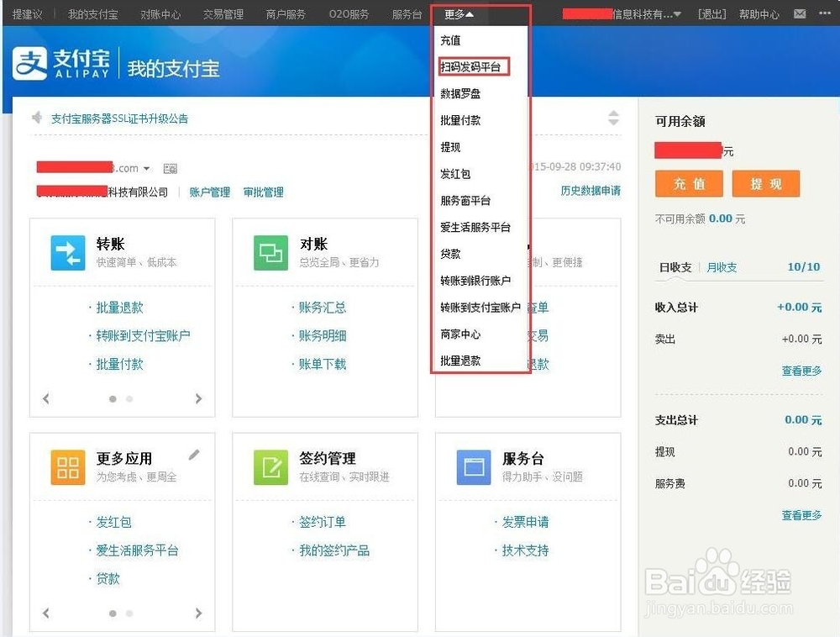Choose 转账到银行账户 from the 更多 menu

pyautogui.click(x=475, y=281)
